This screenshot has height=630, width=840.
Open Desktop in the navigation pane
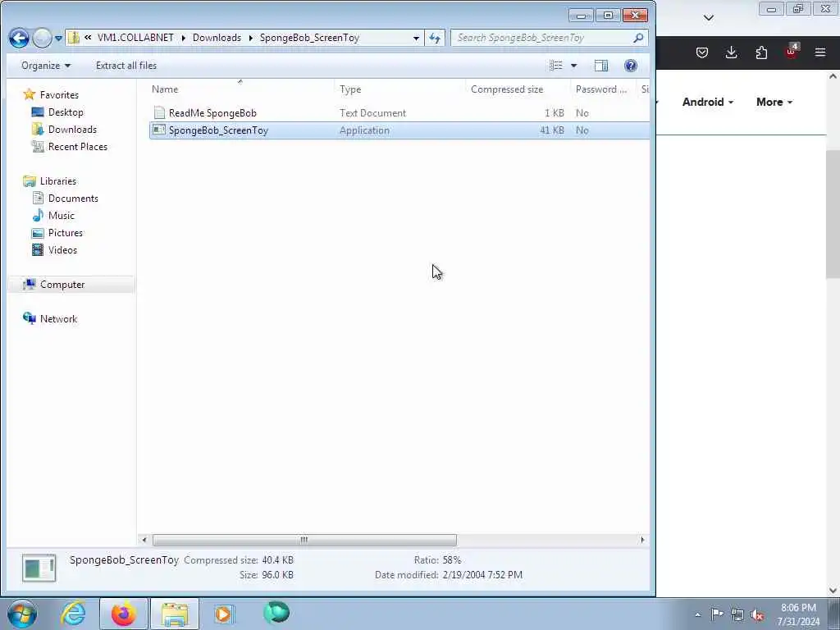66,112
